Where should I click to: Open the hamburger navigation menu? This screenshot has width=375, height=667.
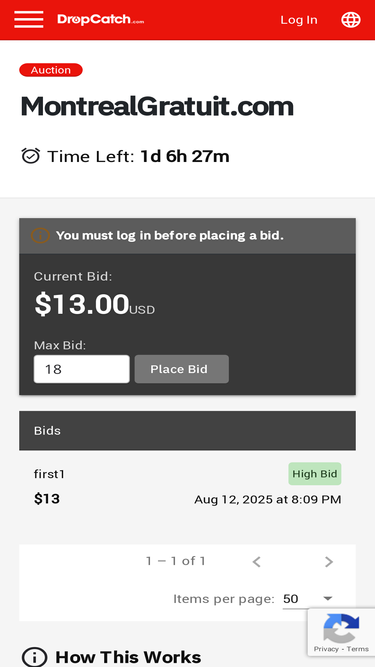pos(28,20)
